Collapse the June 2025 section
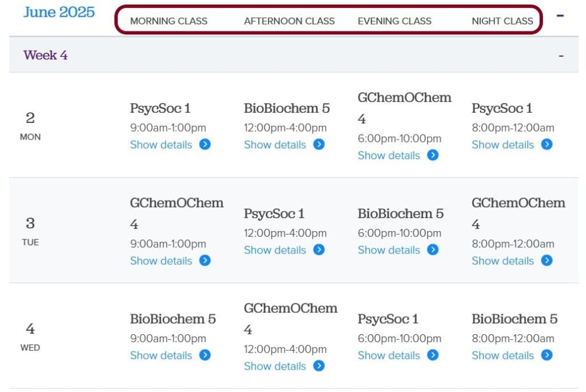The height and width of the screenshot is (392, 586). pyautogui.click(x=560, y=15)
